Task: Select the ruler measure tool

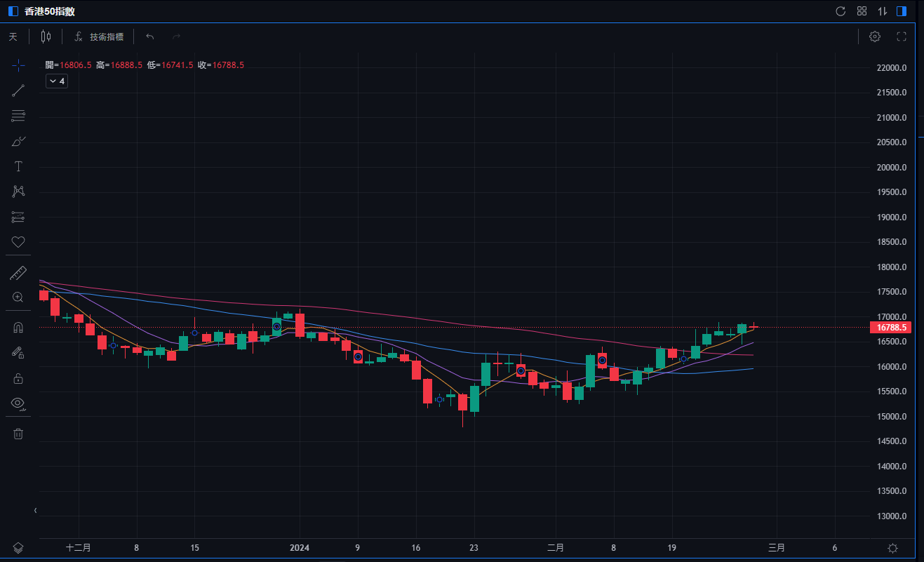Action: pos(18,273)
